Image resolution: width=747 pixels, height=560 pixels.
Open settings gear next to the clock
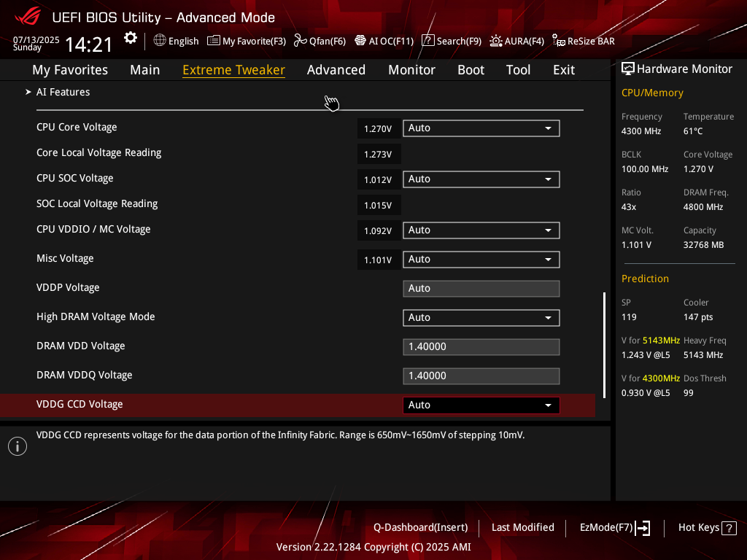(131, 38)
